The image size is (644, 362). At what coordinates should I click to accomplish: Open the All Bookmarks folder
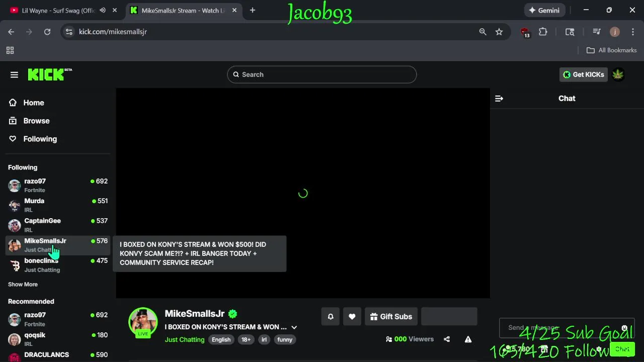(611, 50)
